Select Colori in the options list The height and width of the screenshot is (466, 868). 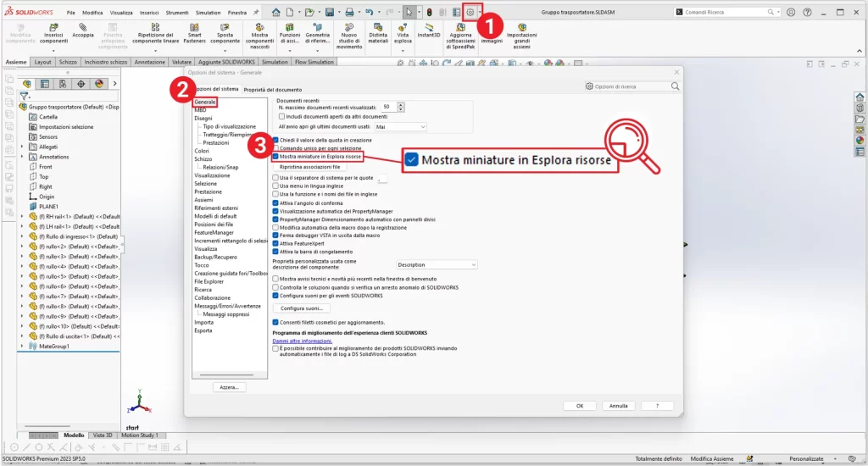click(x=202, y=151)
